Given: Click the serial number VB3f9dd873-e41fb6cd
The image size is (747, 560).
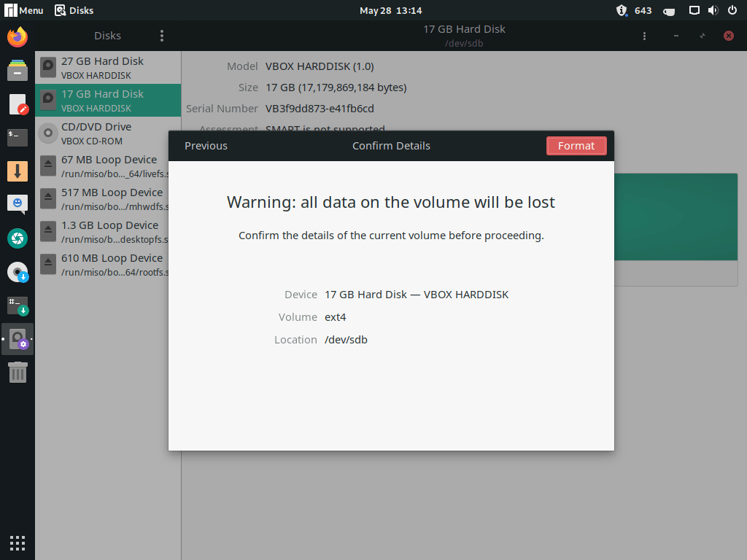Looking at the screenshot, I should (320, 109).
